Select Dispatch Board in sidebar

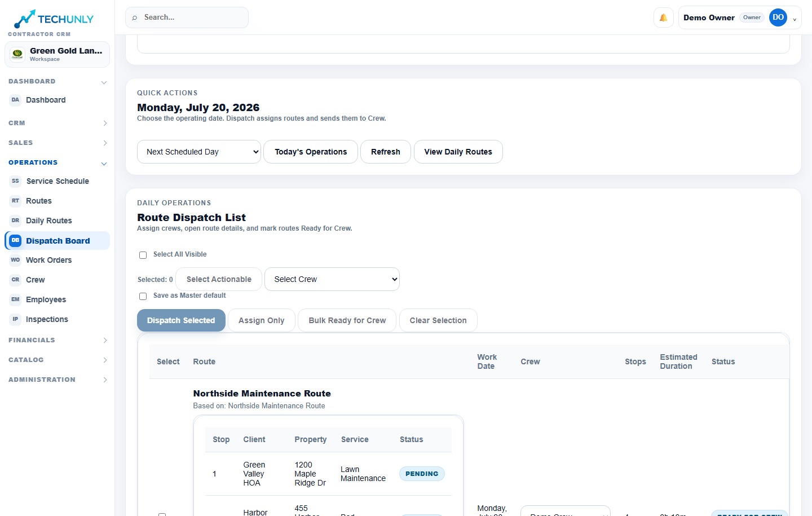pos(57,240)
